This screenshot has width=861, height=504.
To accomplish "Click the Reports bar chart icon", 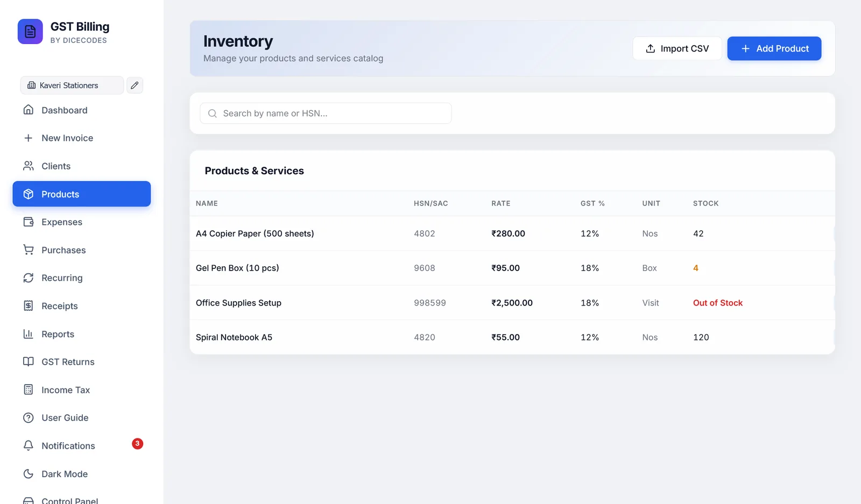I will point(29,333).
